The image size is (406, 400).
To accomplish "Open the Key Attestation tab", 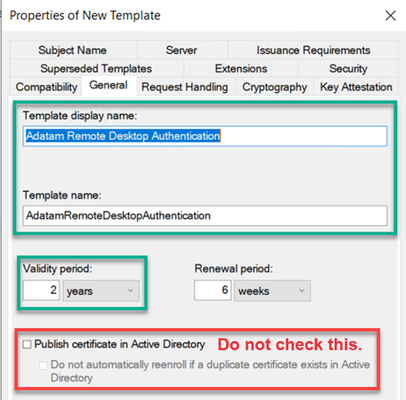I will click(x=356, y=87).
